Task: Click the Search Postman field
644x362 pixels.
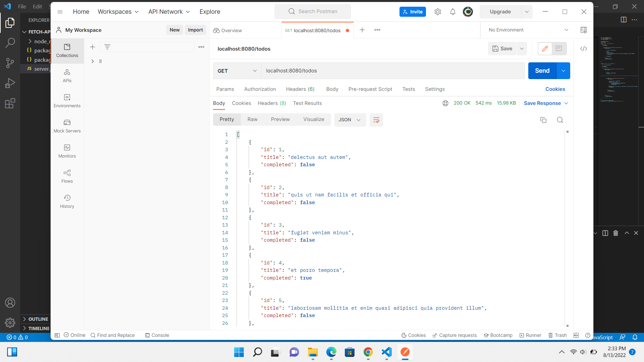Action: (313, 11)
